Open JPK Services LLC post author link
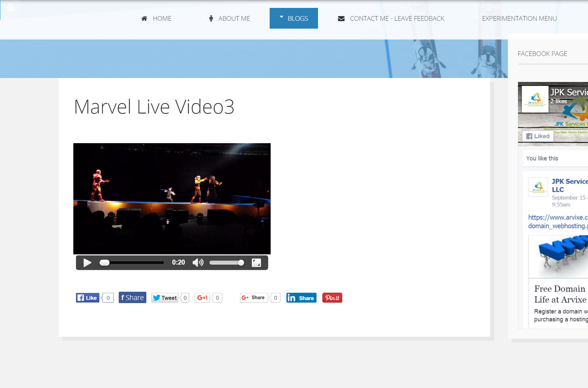This screenshot has width=588, height=388. (570, 185)
